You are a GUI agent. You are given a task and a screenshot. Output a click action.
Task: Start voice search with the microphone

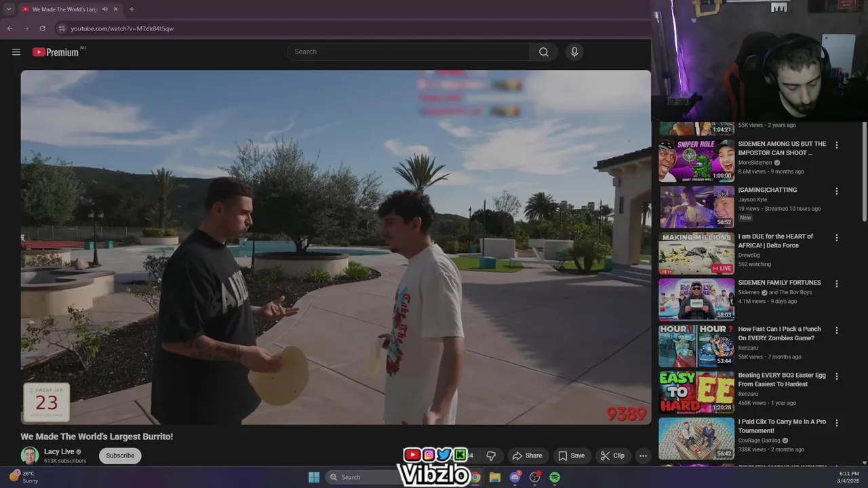coord(574,52)
